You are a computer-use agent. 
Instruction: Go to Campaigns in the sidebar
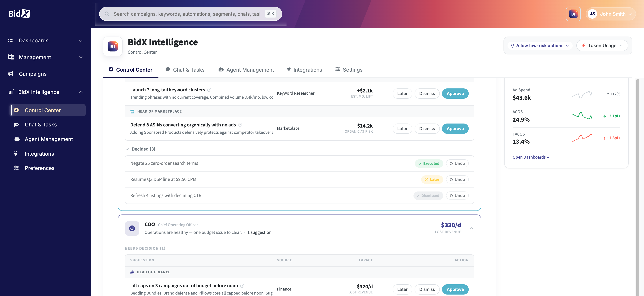[33, 74]
